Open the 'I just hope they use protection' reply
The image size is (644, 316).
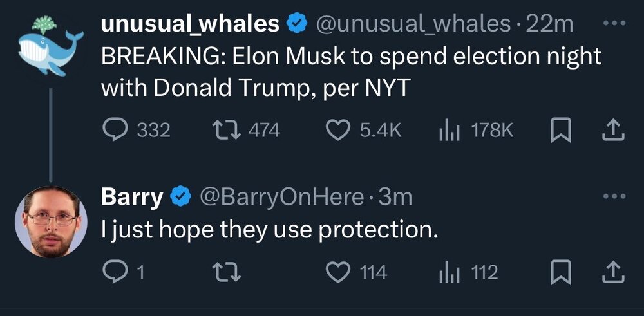pos(269,228)
